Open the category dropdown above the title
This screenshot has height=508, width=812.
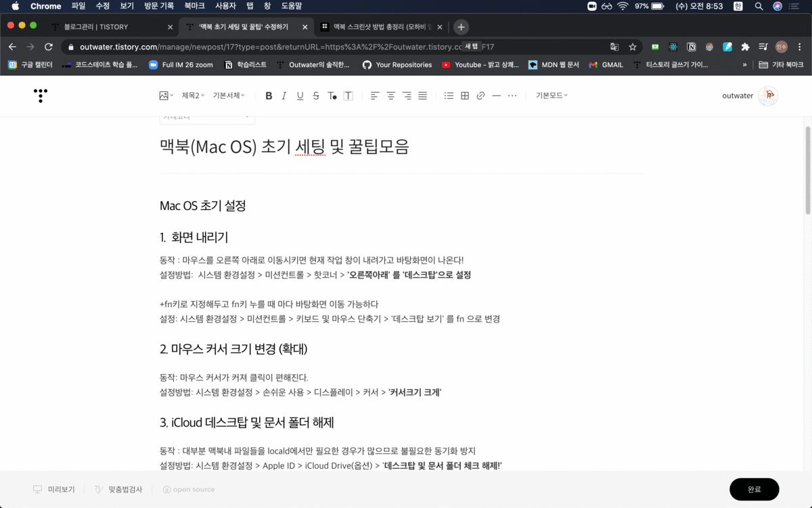click(x=207, y=118)
